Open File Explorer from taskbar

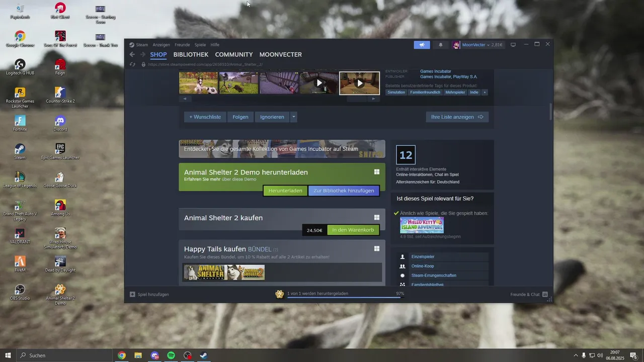click(138, 355)
